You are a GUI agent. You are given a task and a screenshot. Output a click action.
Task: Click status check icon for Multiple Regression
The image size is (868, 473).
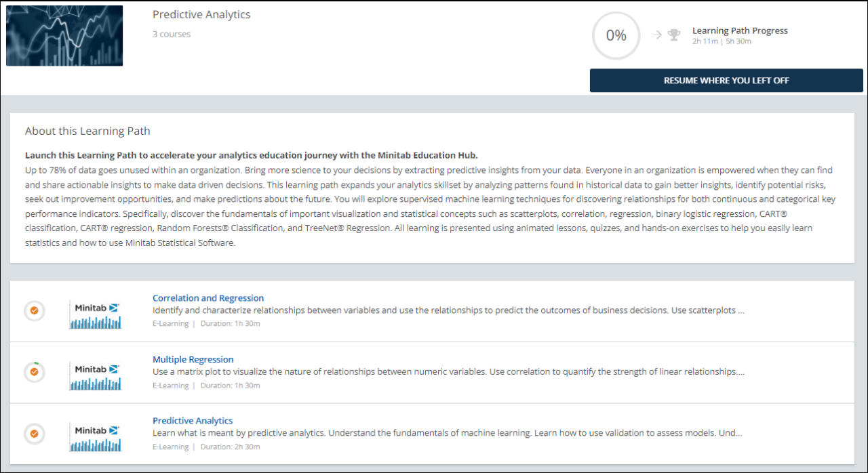[34, 372]
